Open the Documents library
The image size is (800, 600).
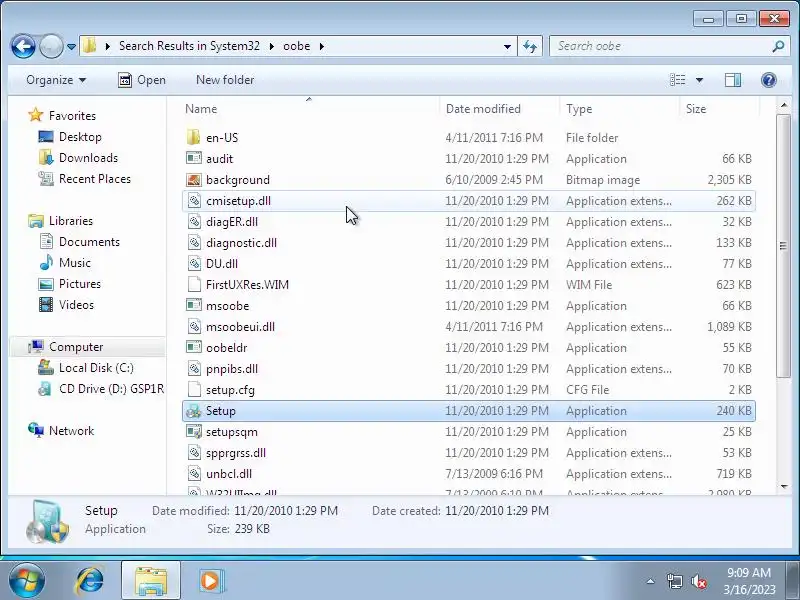pyautogui.click(x=89, y=242)
